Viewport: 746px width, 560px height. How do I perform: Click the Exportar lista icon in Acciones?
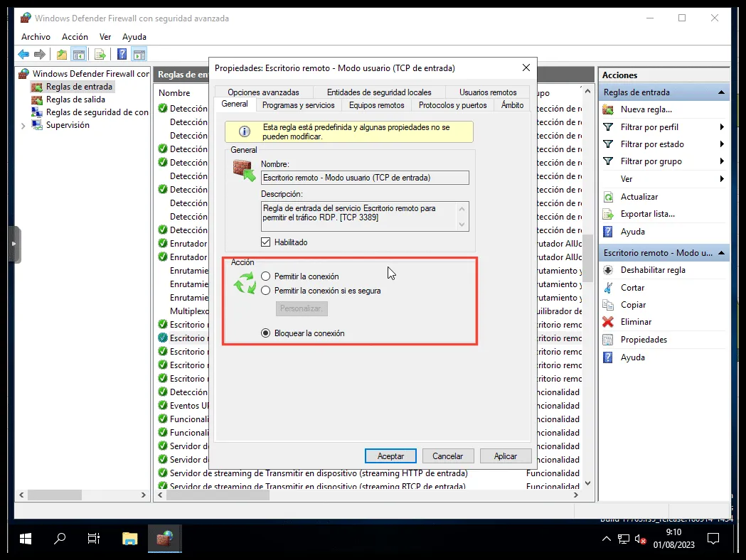coord(608,214)
